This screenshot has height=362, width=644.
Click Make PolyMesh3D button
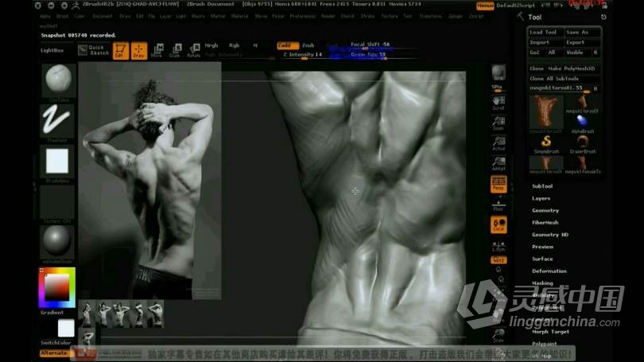coord(572,68)
